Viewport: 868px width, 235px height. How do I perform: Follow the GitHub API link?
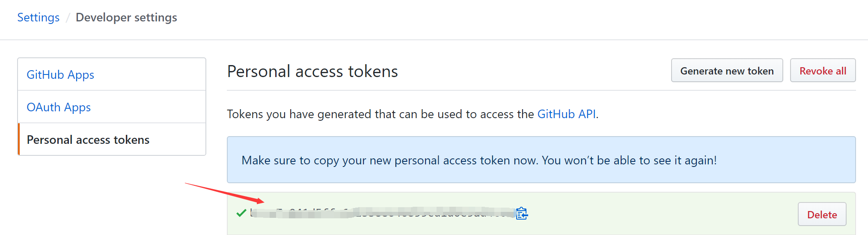[566, 114]
